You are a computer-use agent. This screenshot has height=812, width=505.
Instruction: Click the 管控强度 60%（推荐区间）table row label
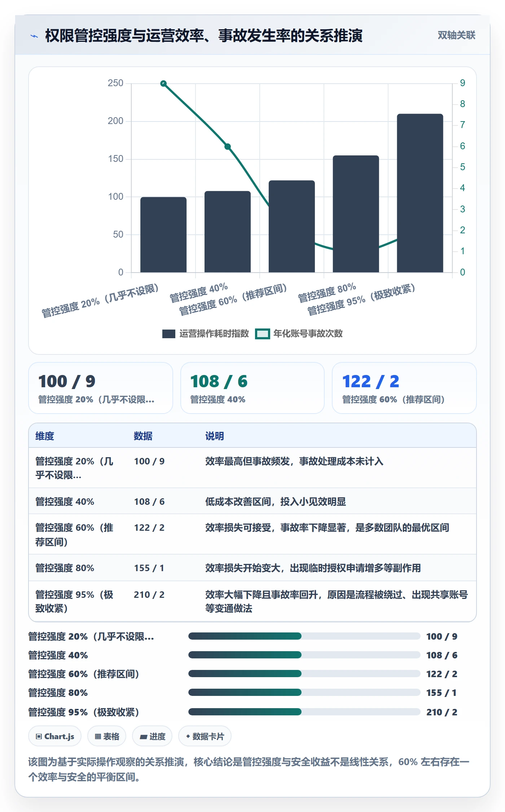pyautogui.click(x=74, y=535)
